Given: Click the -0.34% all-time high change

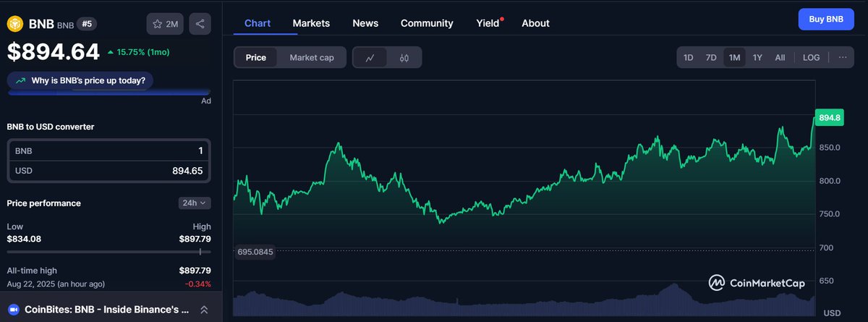Looking at the screenshot, I should point(197,284).
